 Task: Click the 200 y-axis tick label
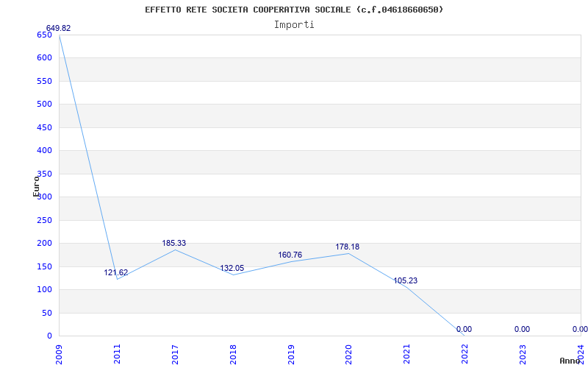(x=44, y=244)
